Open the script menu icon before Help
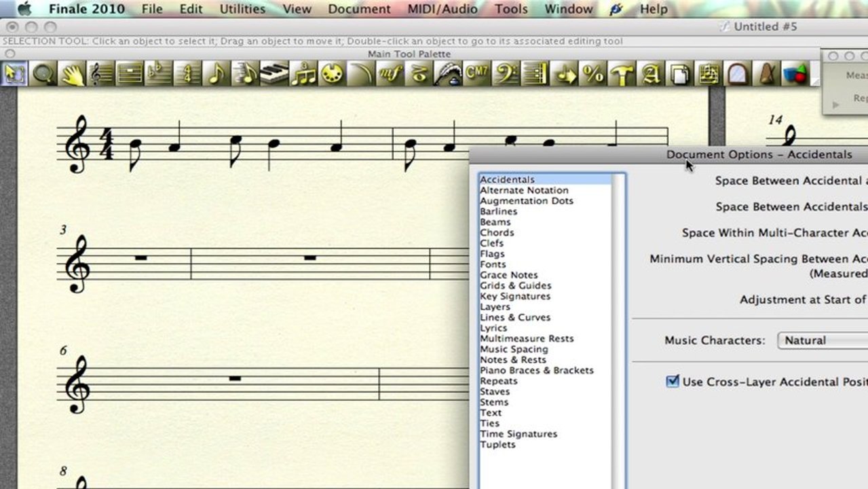Screen dimensions: 868x489 (616, 9)
